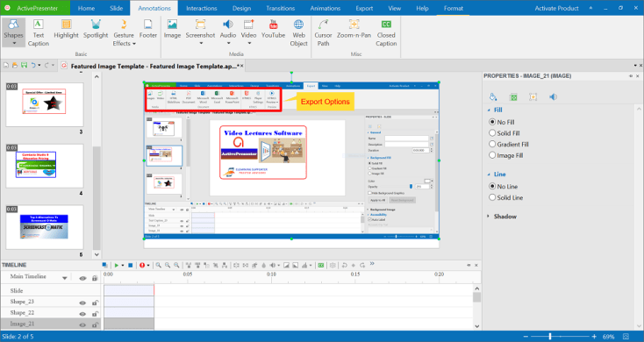This screenshot has width=644, height=342.
Task: Adjust the status bar zoom slider
Action: [x=550, y=337]
